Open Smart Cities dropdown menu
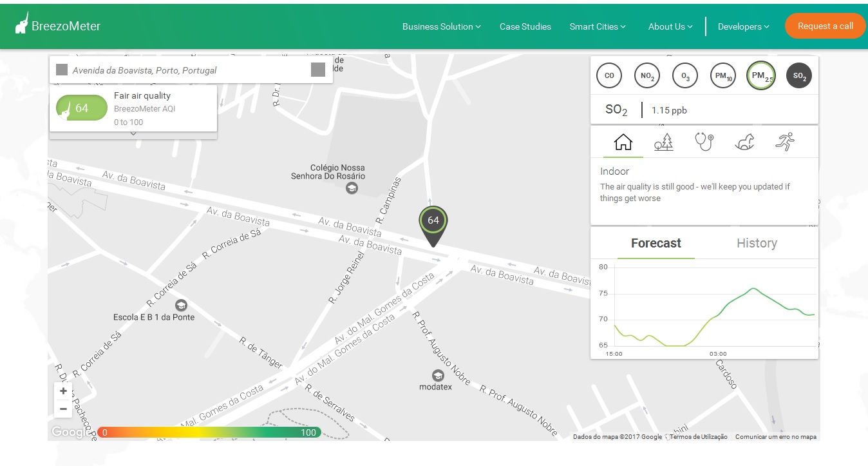This screenshot has width=868, height=466. pos(598,26)
